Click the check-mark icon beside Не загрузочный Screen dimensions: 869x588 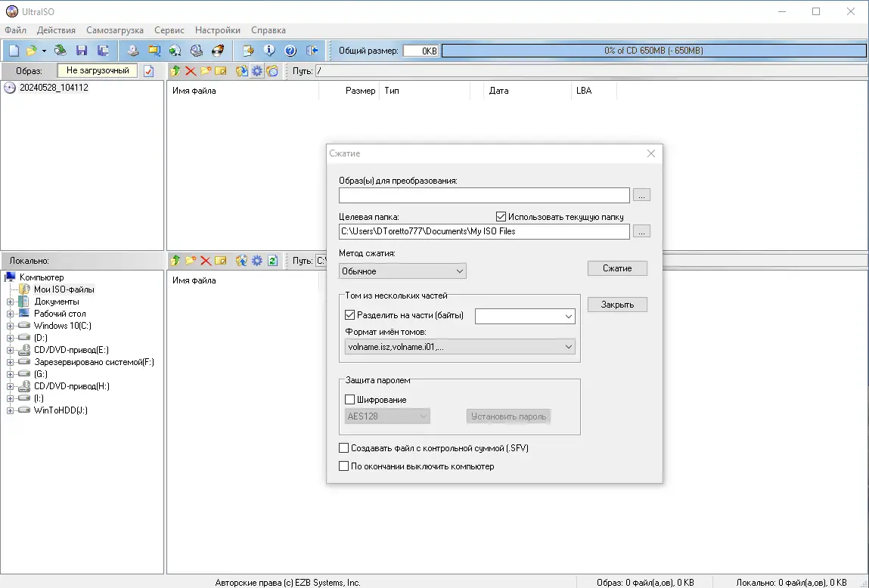pyautogui.click(x=148, y=71)
